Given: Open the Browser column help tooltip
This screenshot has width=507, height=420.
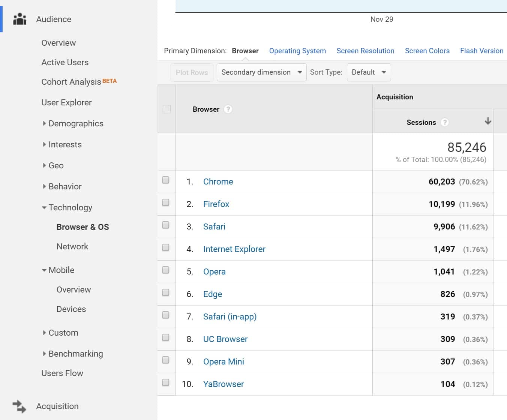Looking at the screenshot, I should coord(228,109).
